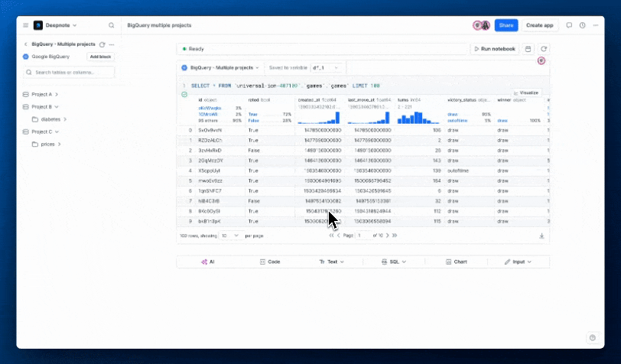Click the Share button
Screen dimensions: 621x364
point(506,25)
